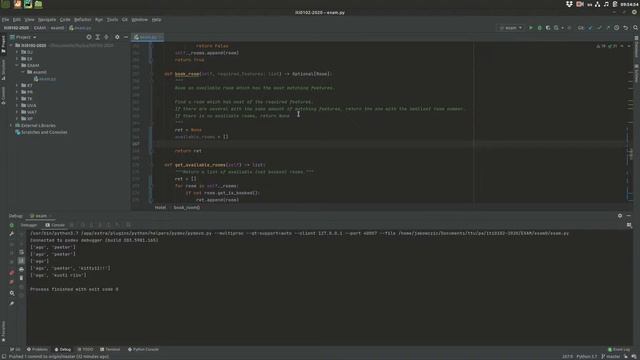Open the Terminal tool window
Screen dimensions: 640x360
(x=110, y=349)
